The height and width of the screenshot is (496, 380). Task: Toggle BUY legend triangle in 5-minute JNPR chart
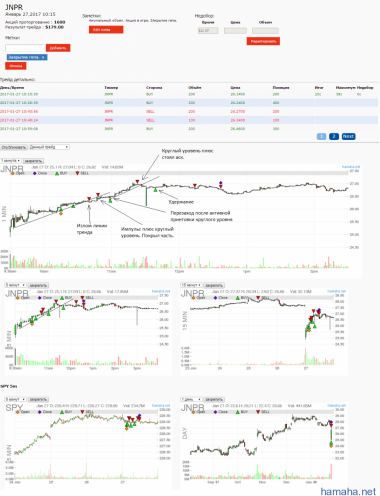[x=62, y=298]
